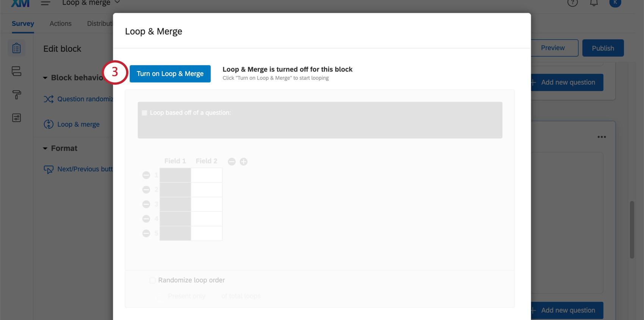Toggle the Randomize loop order checkbox
644x320 pixels.
click(x=153, y=280)
